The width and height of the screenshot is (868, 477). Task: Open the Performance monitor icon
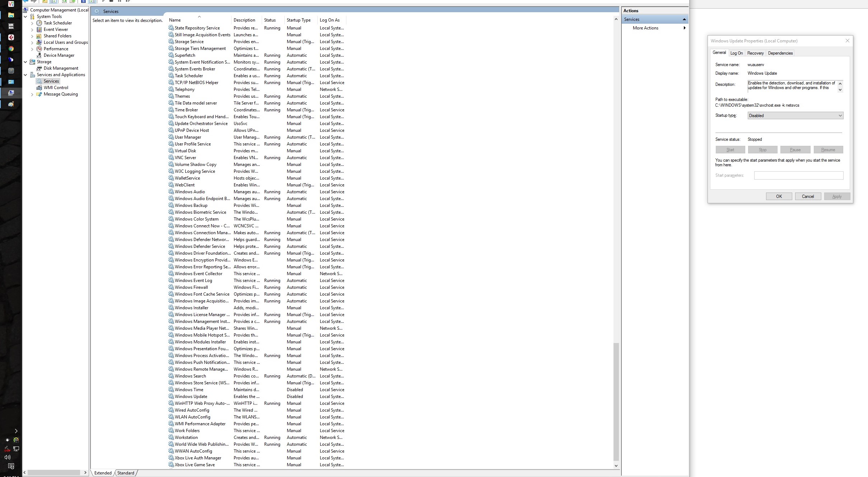point(39,49)
